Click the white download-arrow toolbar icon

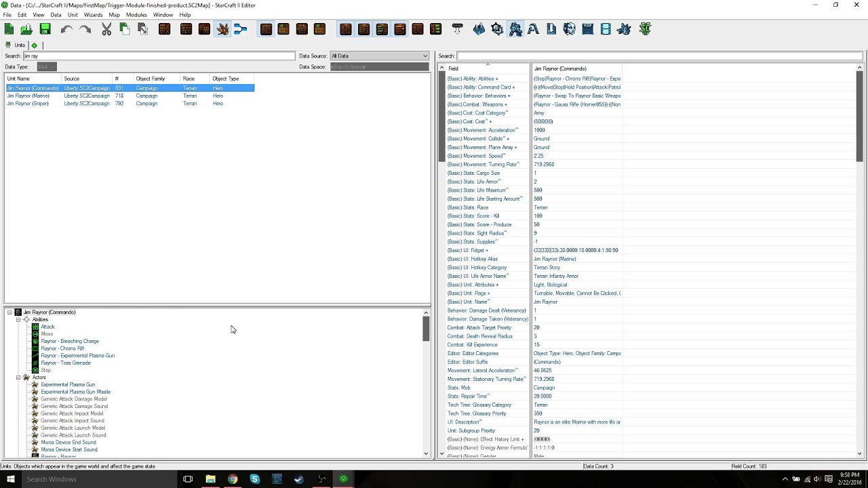click(x=458, y=29)
